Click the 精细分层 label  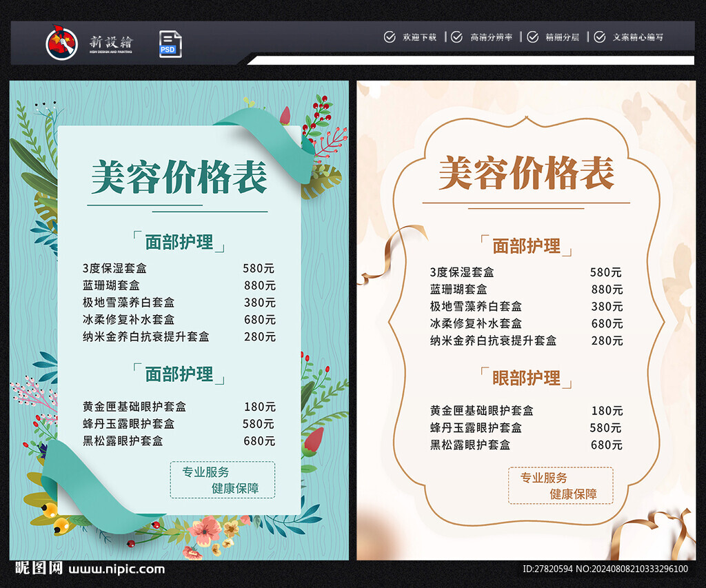[563, 37]
